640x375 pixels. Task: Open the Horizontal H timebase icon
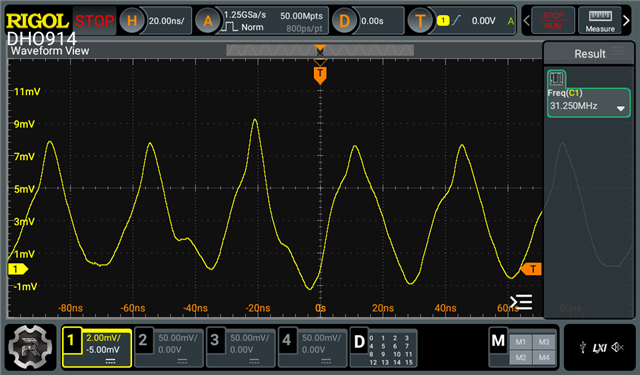click(131, 20)
